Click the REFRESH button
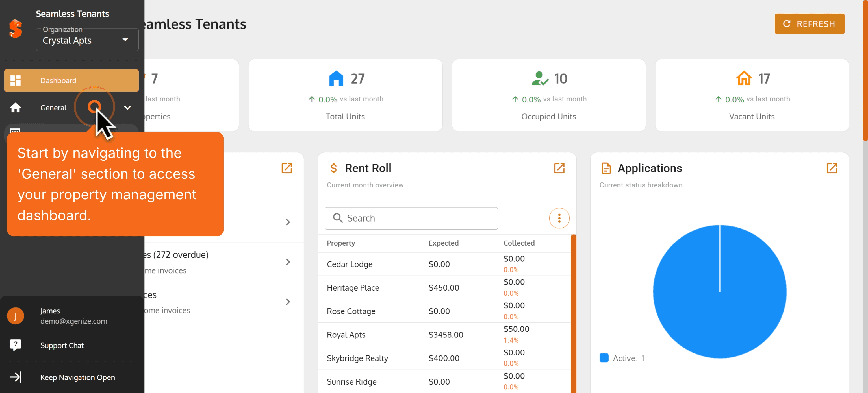The image size is (868, 393). pyautogui.click(x=809, y=24)
